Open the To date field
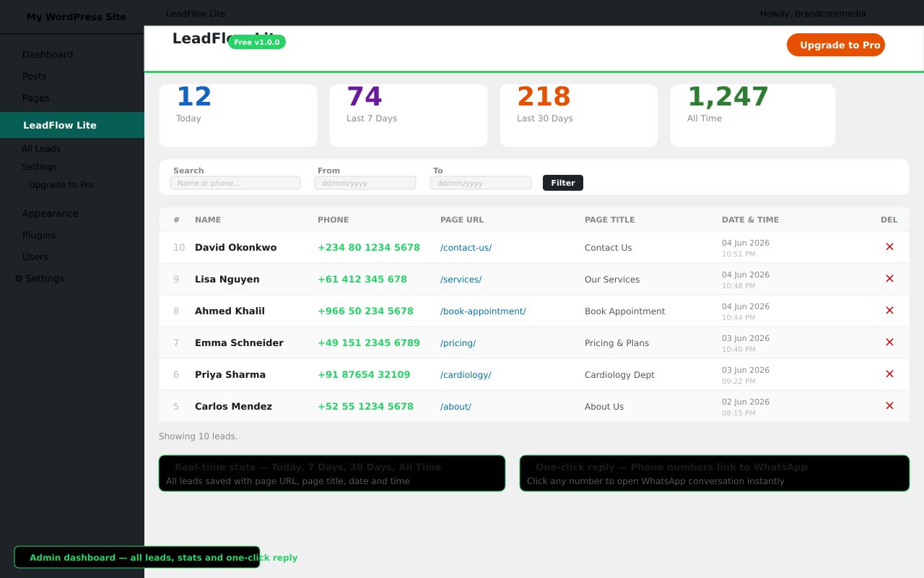924x578 pixels. (x=481, y=183)
